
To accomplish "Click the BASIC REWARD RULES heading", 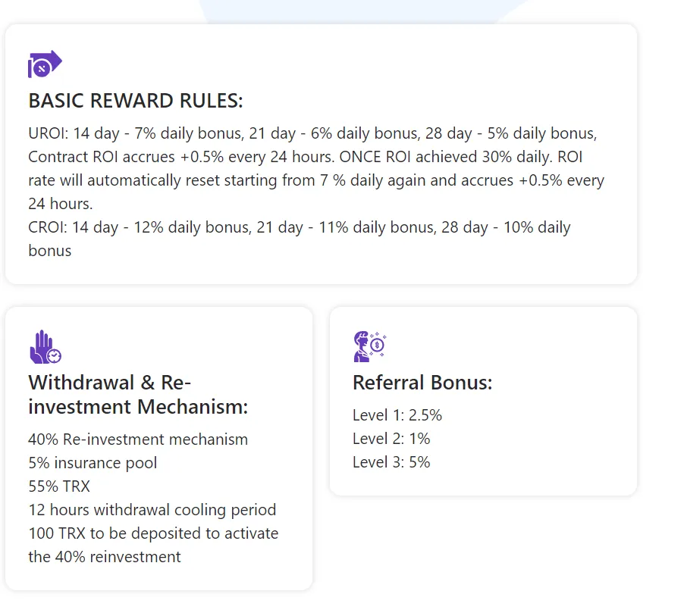I will tap(136, 101).
